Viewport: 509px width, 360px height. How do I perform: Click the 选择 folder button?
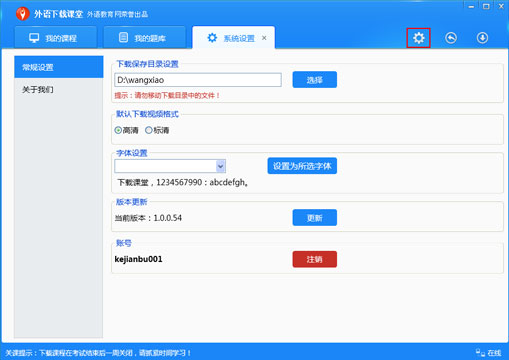coord(315,80)
